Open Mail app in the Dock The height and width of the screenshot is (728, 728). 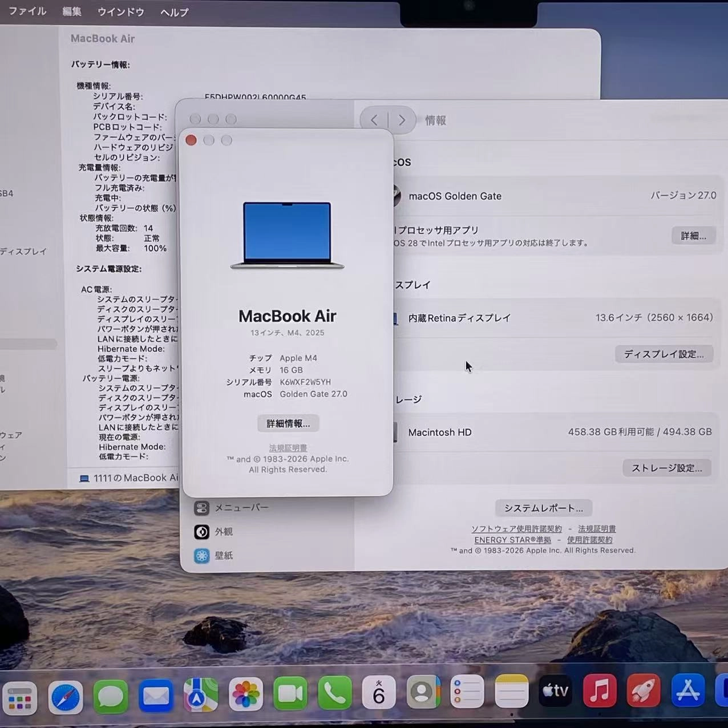pyautogui.click(x=155, y=695)
